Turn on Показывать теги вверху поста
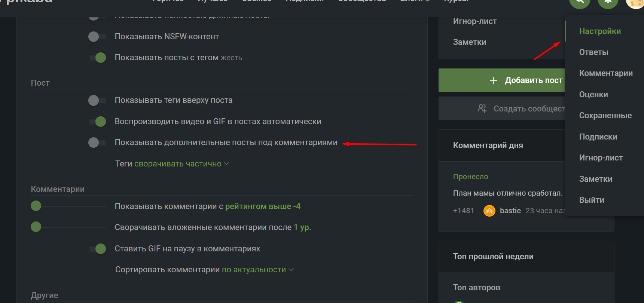 pyautogui.click(x=97, y=100)
